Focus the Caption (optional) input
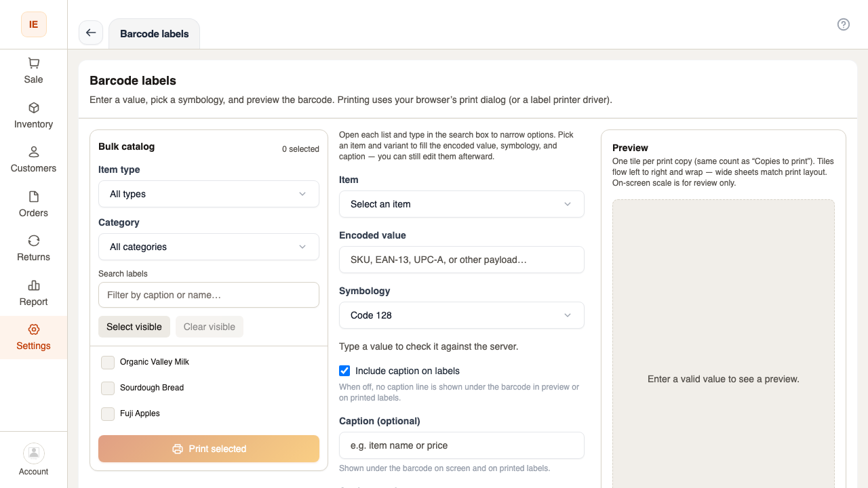 point(462,445)
